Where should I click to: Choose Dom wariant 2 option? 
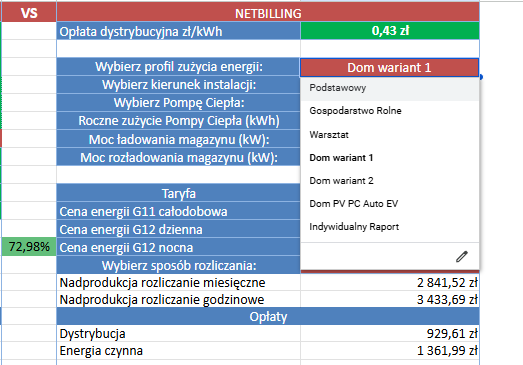tap(390, 180)
